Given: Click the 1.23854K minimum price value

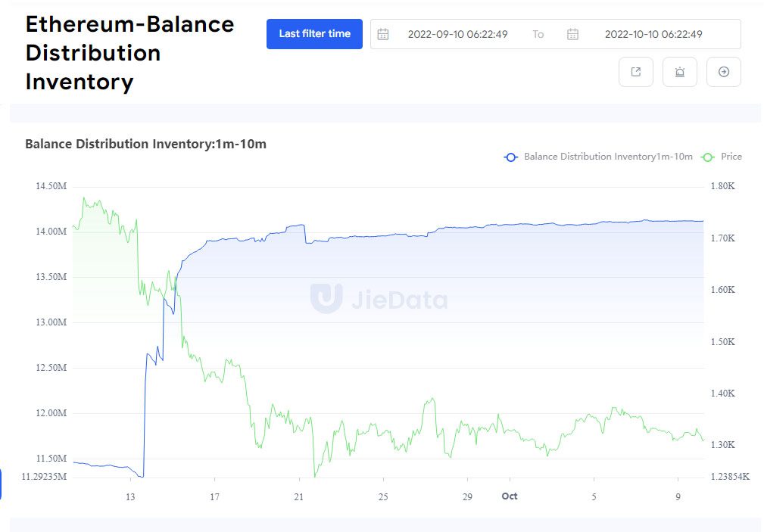Looking at the screenshot, I should point(730,477).
